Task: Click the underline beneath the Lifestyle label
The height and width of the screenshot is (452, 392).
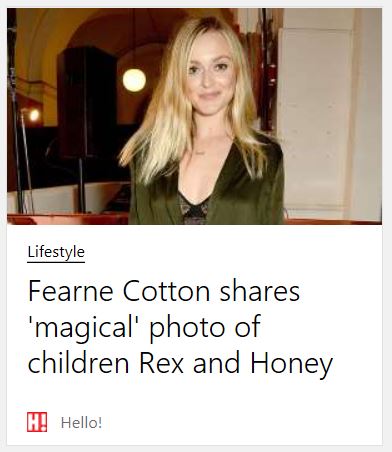Action: pos(56,262)
